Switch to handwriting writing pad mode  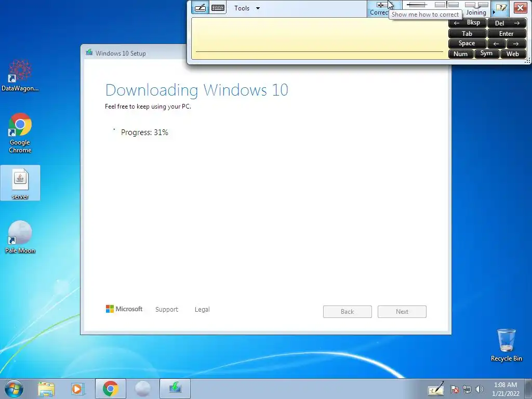(x=200, y=8)
